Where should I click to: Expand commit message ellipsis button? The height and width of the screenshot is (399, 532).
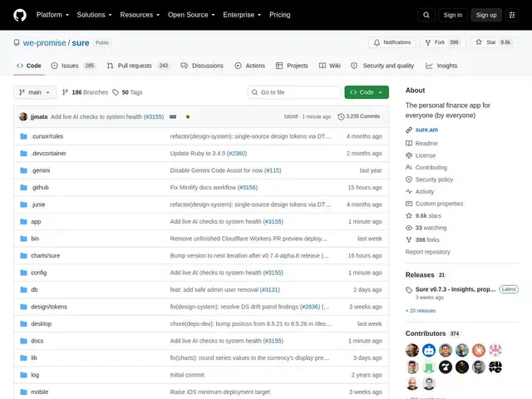tap(173, 116)
